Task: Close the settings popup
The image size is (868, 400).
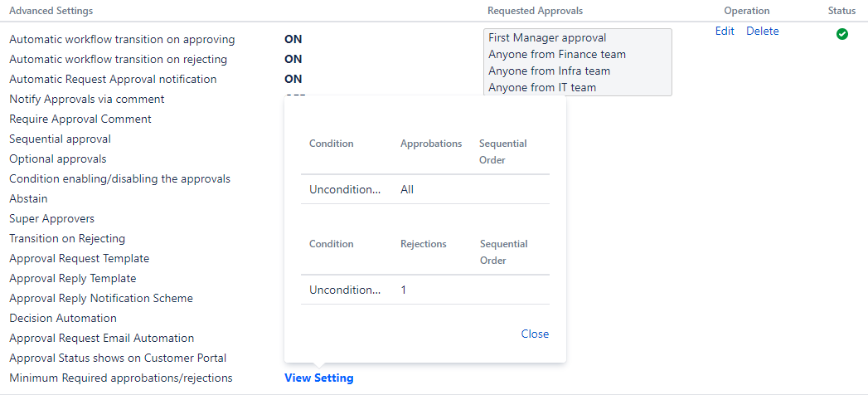Action: click(x=535, y=334)
